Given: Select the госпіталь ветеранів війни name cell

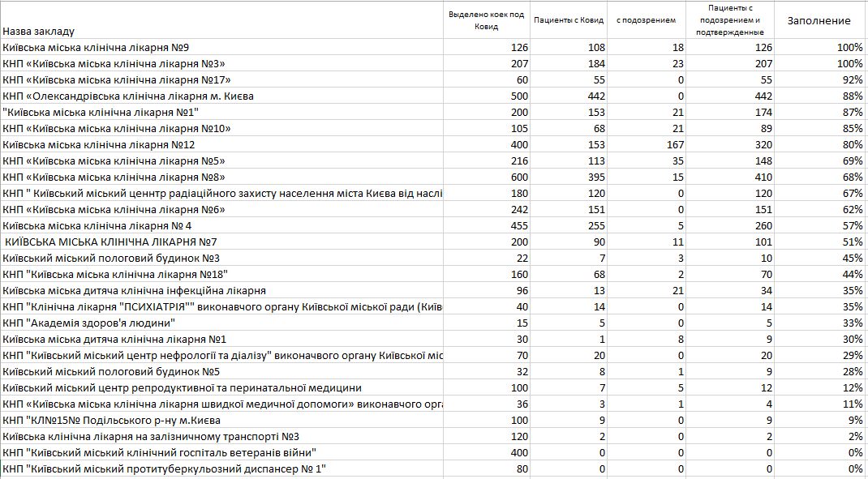Looking at the screenshot, I should tap(159, 453).
